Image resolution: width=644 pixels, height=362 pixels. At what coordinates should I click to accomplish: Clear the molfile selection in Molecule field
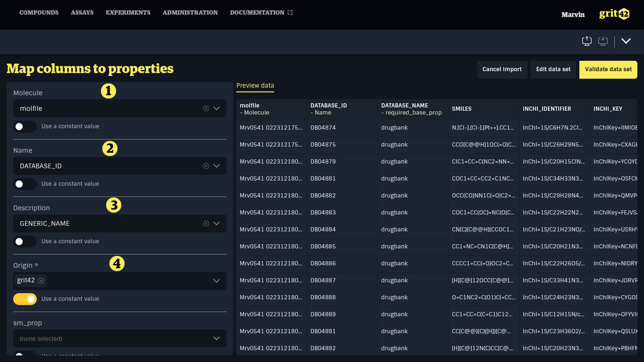206,108
